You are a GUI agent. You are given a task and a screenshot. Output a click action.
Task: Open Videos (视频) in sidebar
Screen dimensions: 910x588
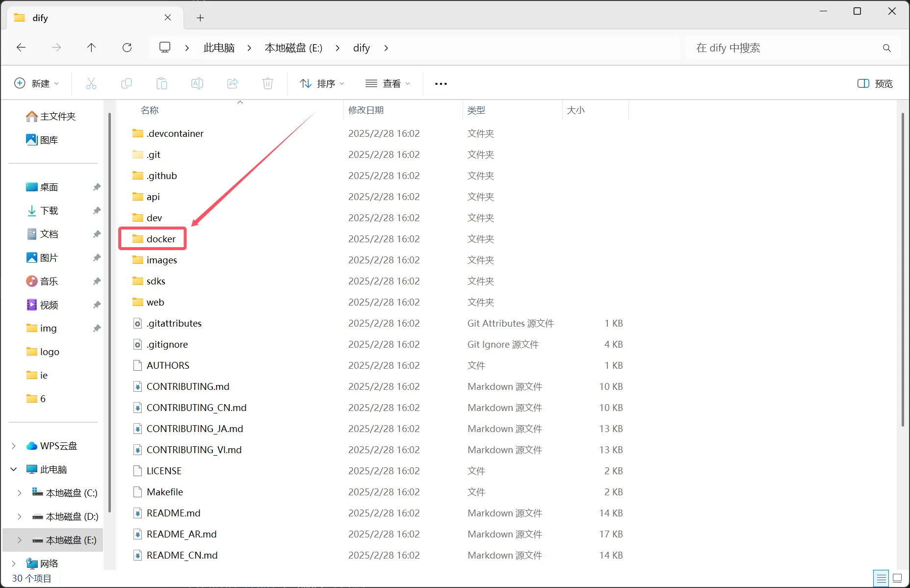pos(43,305)
